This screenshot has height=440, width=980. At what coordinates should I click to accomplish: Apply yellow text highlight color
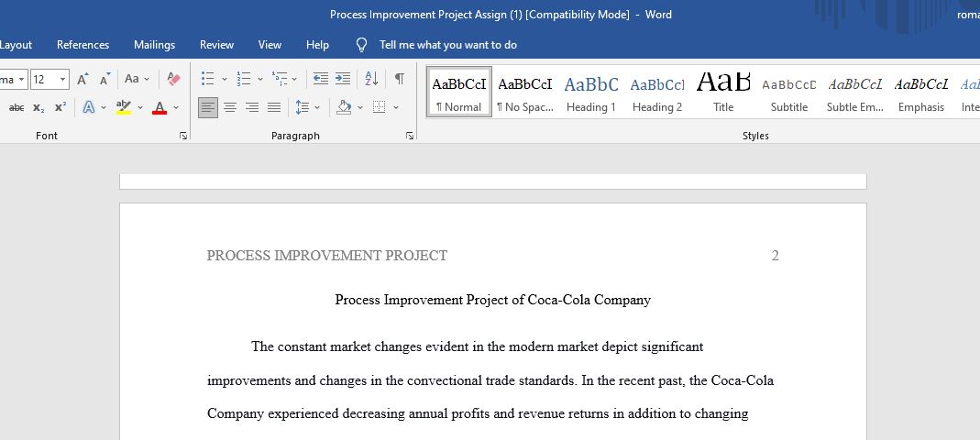(124, 107)
